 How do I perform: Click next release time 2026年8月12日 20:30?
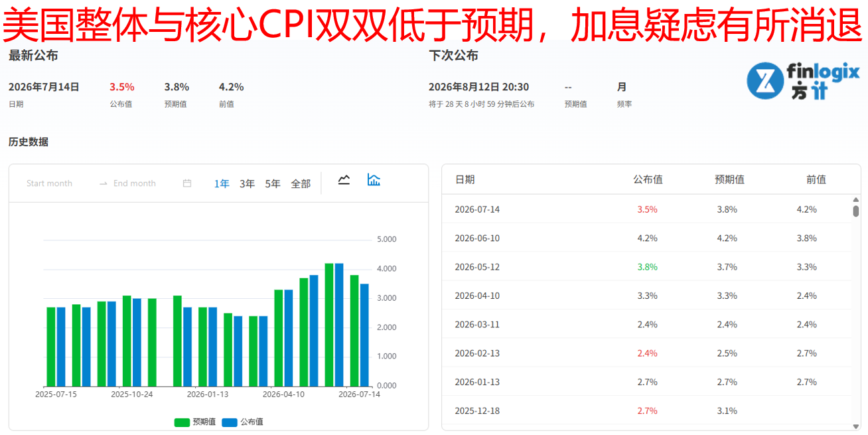pos(478,87)
